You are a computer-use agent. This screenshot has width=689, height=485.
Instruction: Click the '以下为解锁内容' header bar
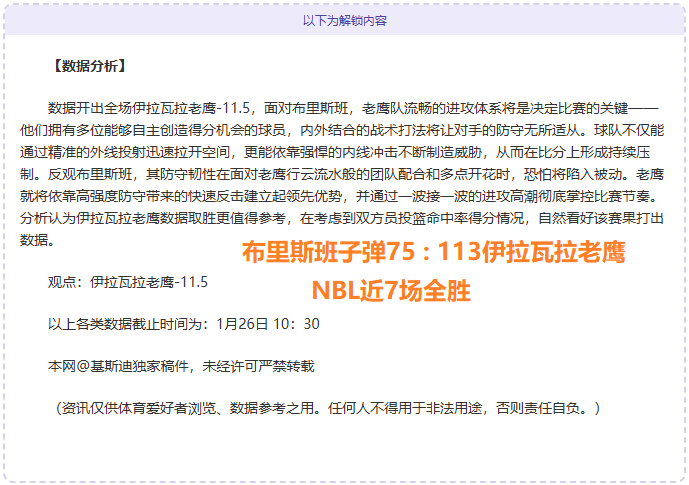pyautogui.click(x=344, y=20)
